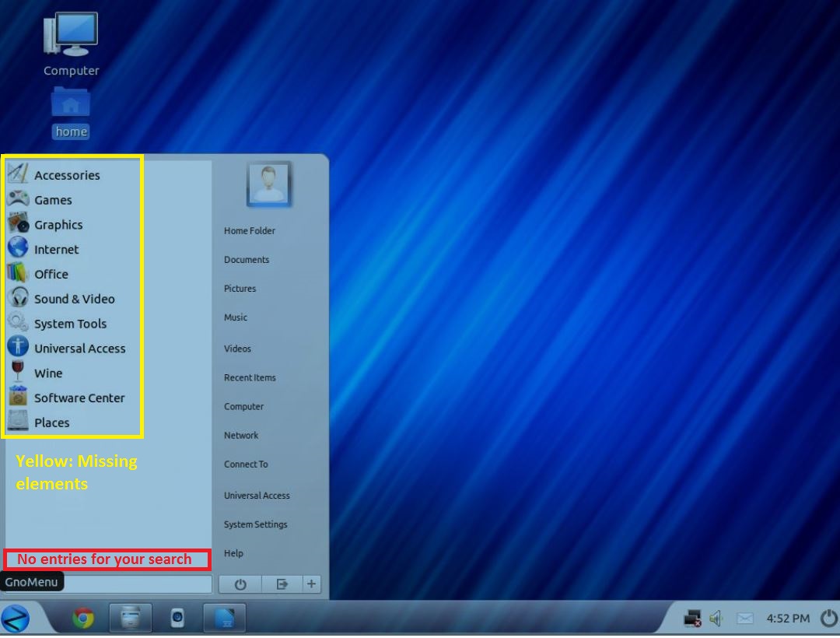Image resolution: width=840 pixels, height=638 pixels.
Task: Expand the Internet category
Action: click(56, 250)
